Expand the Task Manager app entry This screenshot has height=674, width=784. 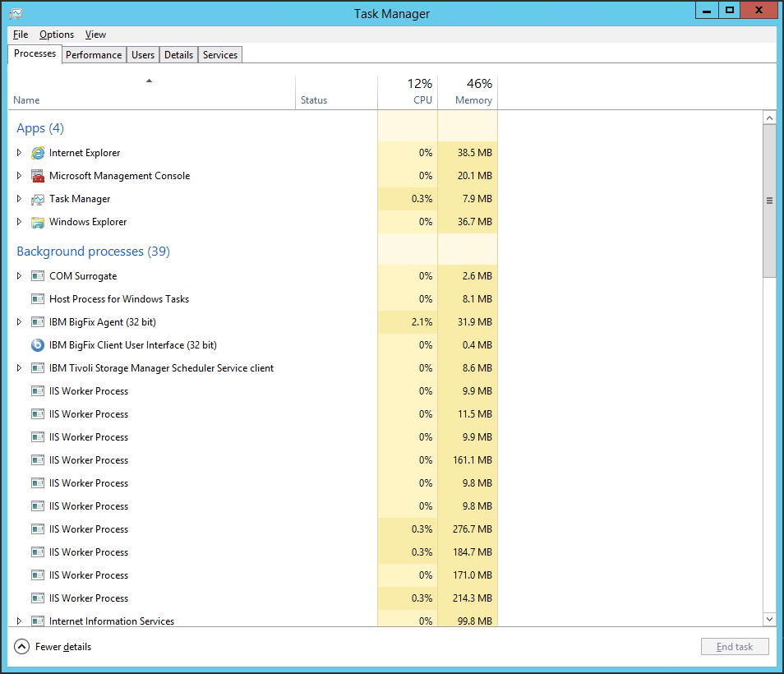19,198
